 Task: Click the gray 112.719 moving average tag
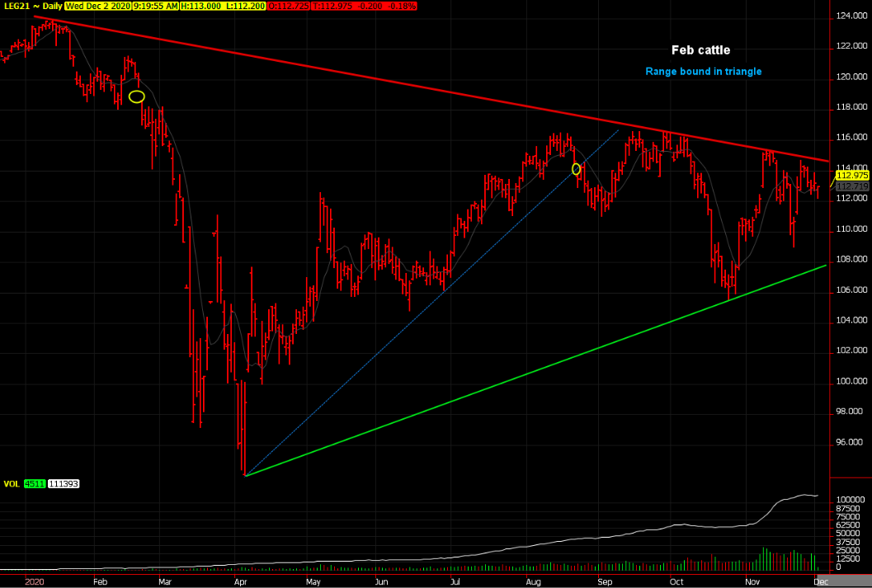851,186
